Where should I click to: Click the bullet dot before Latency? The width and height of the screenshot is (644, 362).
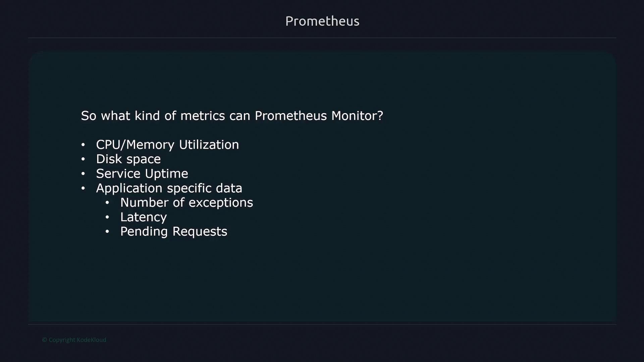pos(107,217)
